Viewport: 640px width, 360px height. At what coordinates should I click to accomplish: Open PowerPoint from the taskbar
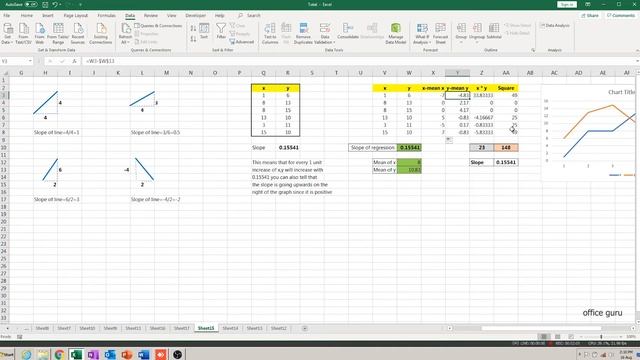point(127,354)
